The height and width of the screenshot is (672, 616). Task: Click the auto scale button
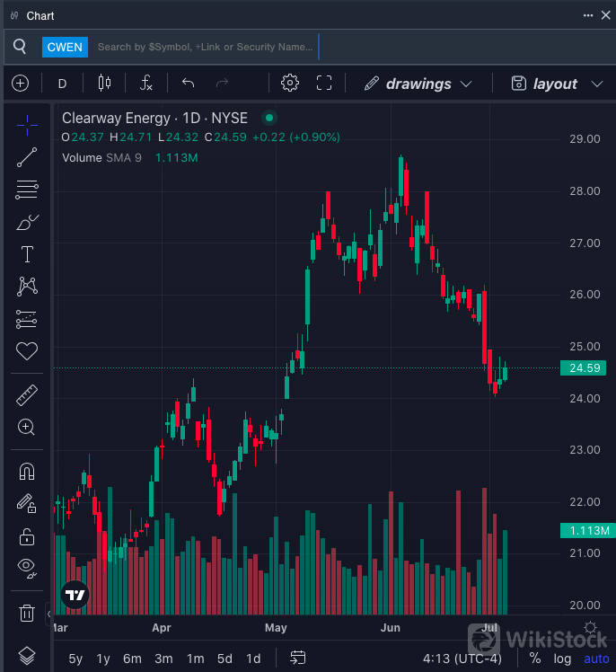pyautogui.click(x=596, y=659)
